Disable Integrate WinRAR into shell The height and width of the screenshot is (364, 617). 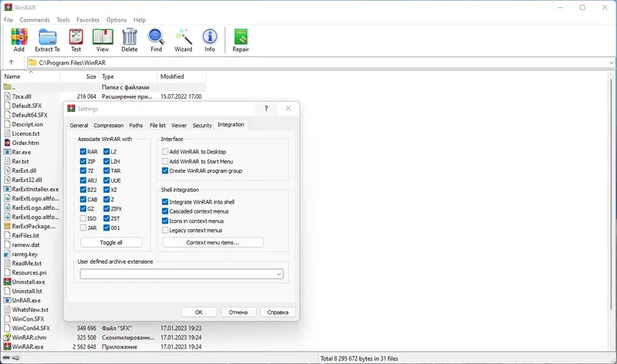(x=165, y=202)
